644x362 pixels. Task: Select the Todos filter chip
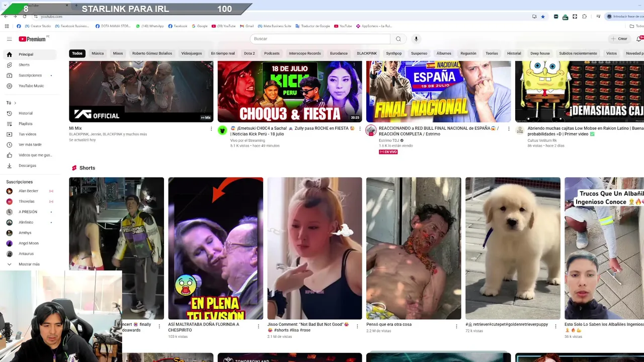tap(77, 53)
